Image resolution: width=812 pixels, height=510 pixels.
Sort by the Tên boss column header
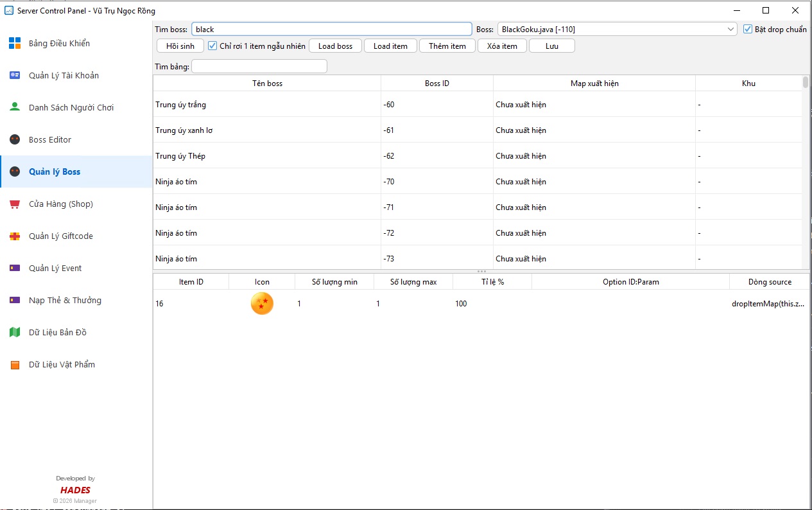click(267, 83)
